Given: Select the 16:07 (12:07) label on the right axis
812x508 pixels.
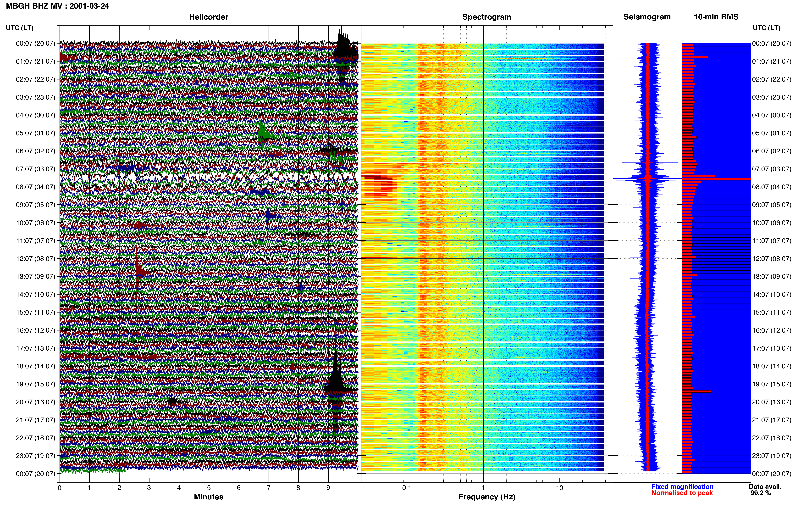Looking at the screenshot, I should click(x=772, y=330).
